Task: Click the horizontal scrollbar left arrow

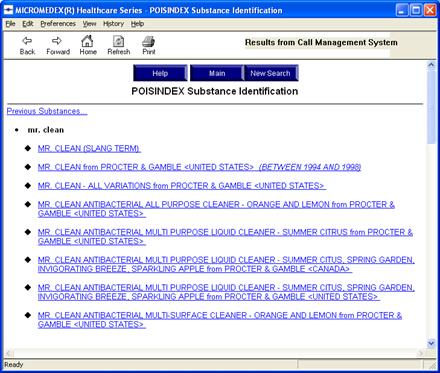Action: click(9, 353)
